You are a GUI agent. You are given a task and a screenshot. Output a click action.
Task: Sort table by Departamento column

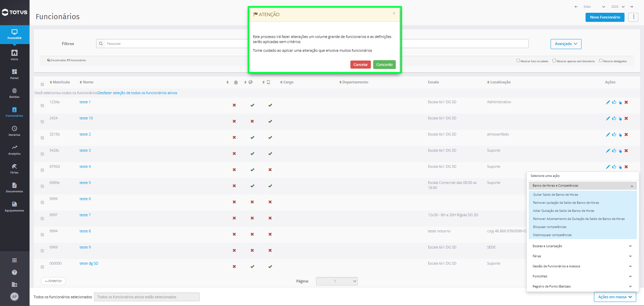tap(354, 82)
